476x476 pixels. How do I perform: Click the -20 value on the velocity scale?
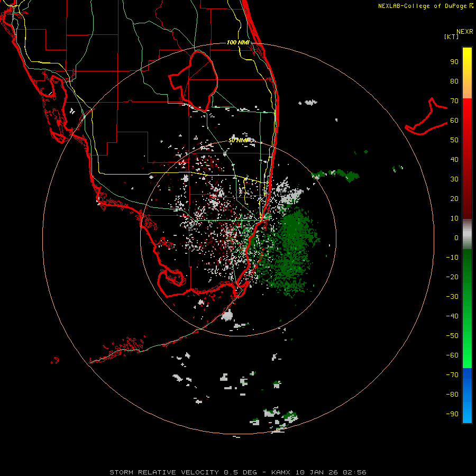[x=452, y=277]
